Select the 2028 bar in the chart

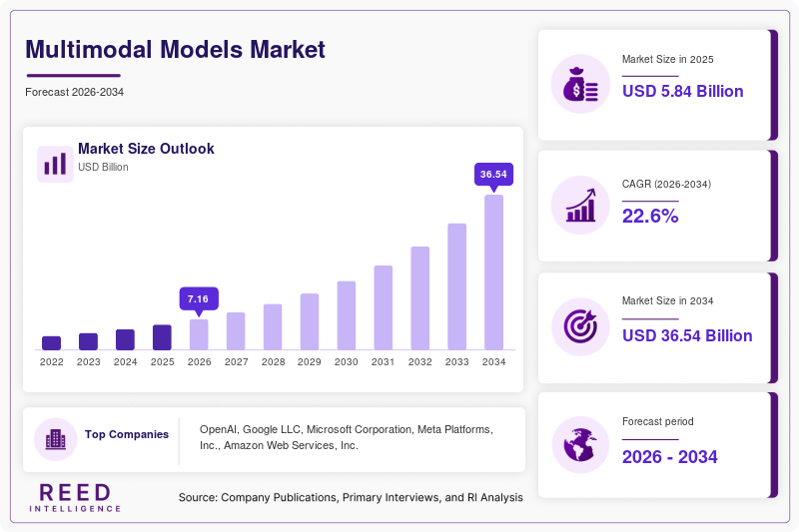click(273, 326)
